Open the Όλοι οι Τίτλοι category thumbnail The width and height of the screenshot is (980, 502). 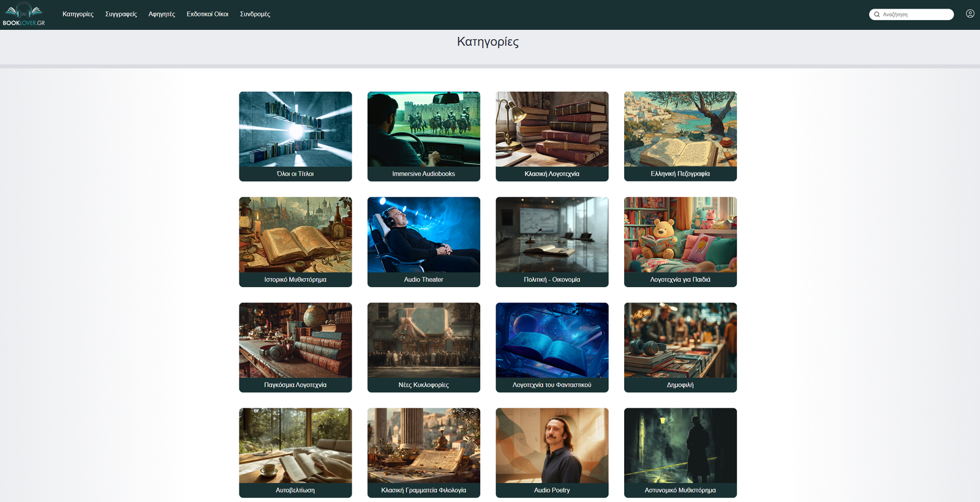pos(295,129)
